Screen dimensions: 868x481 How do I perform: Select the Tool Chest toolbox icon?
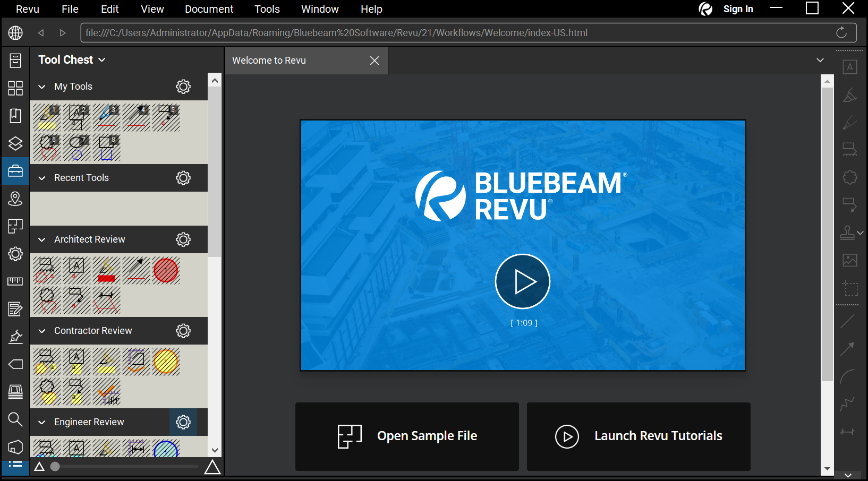pos(15,170)
